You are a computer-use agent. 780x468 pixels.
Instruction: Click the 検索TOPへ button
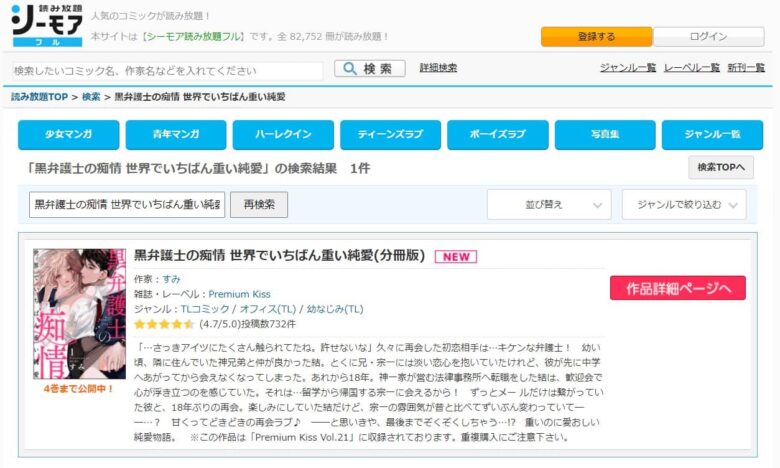point(721,168)
